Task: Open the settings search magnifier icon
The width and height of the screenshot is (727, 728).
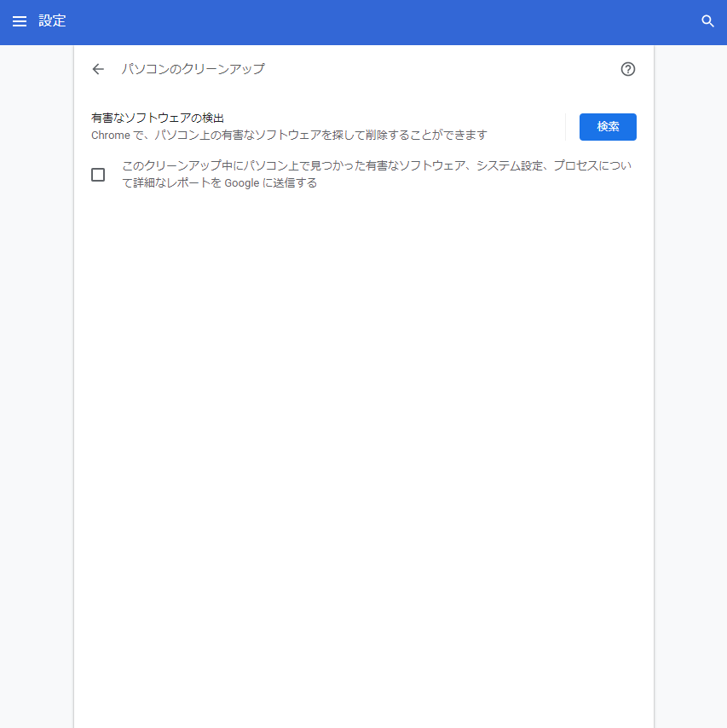Action: coord(707,21)
